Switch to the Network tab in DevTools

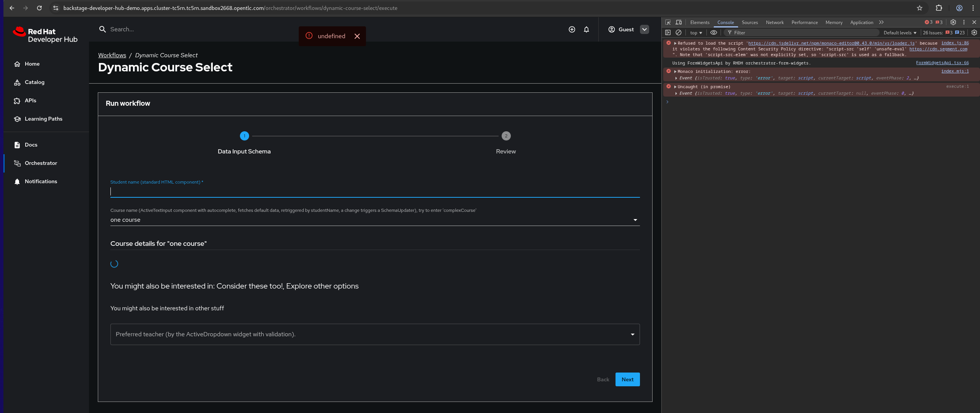[x=774, y=23]
